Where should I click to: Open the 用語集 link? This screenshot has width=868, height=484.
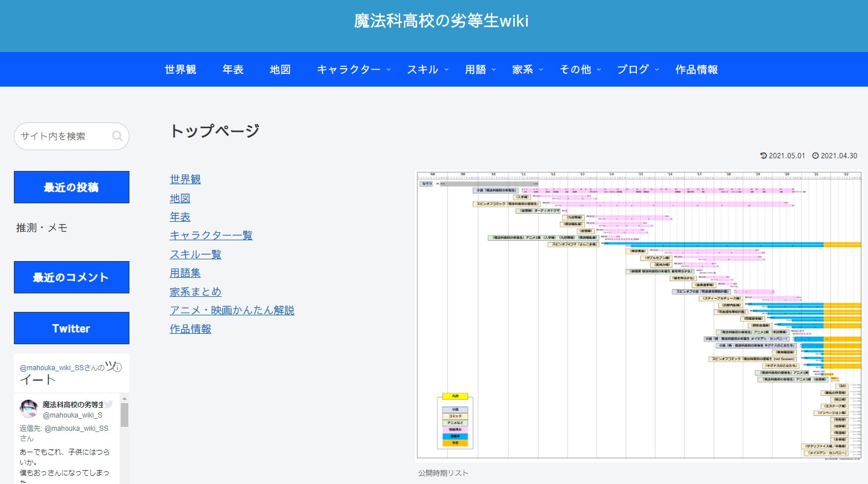pyautogui.click(x=186, y=273)
